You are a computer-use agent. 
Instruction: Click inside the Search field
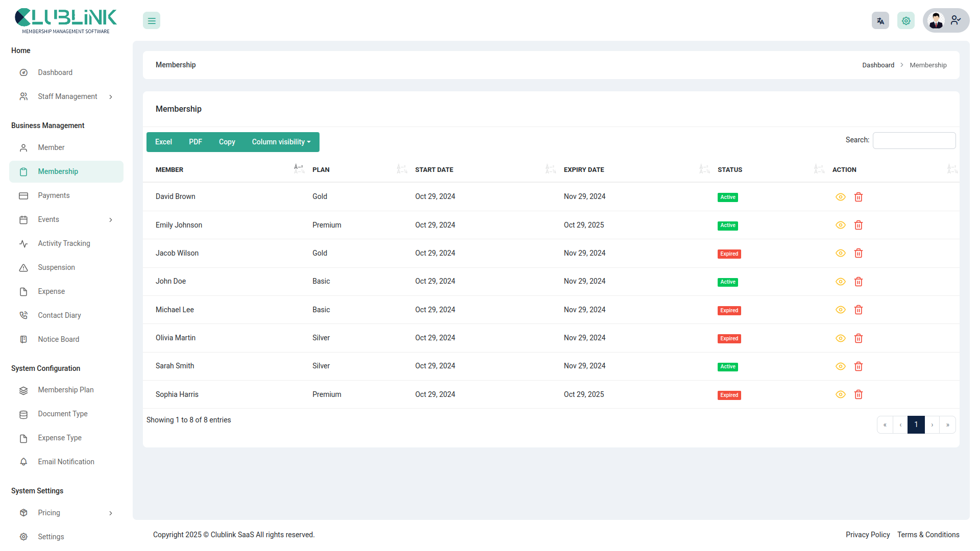point(914,140)
